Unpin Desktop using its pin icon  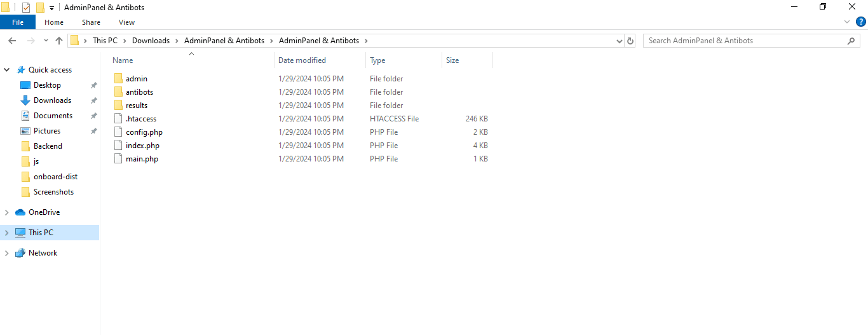point(93,85)
